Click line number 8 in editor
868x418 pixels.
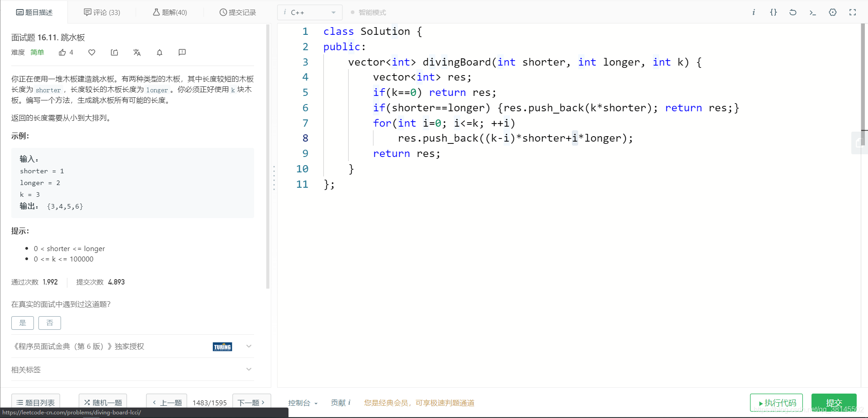[305, 138]
